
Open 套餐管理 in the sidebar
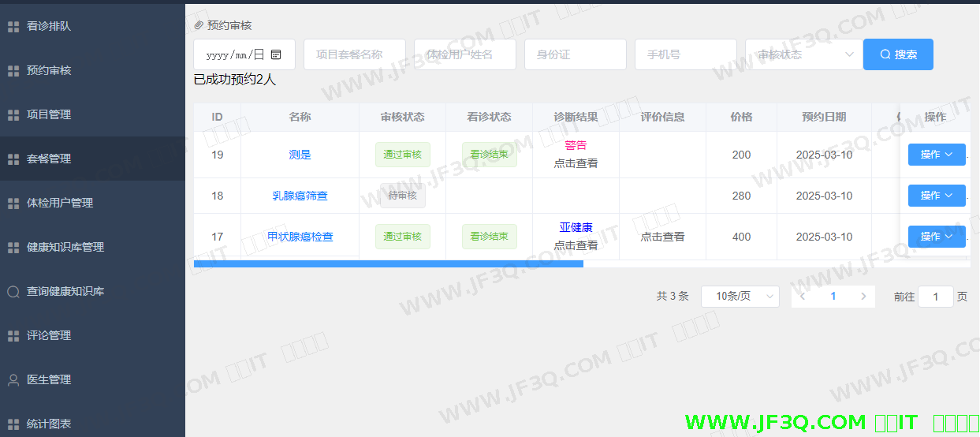[49, 159]
